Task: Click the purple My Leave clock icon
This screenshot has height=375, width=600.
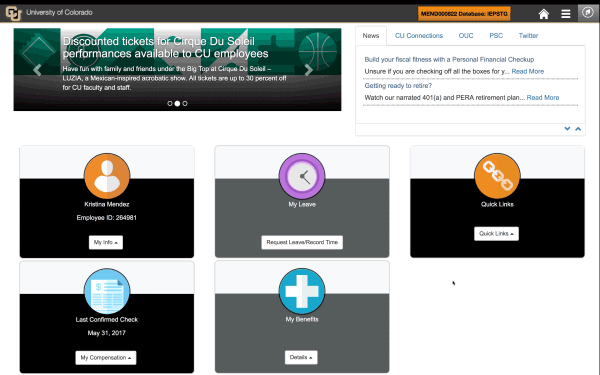Action: tap(302, 176)
